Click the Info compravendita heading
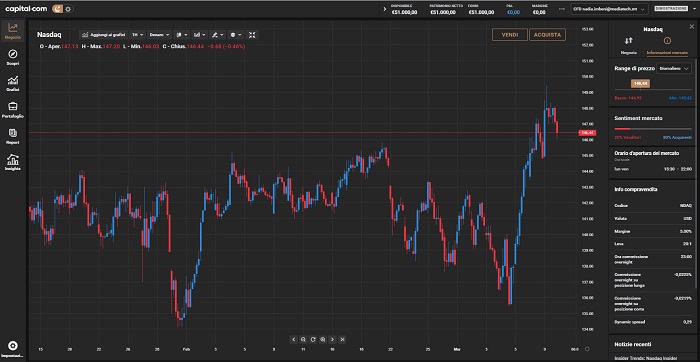 click(636, 189)
